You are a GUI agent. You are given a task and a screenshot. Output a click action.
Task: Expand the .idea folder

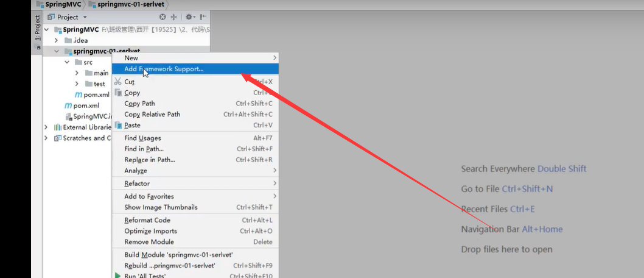pyautogui.click(x=56, y=40)
